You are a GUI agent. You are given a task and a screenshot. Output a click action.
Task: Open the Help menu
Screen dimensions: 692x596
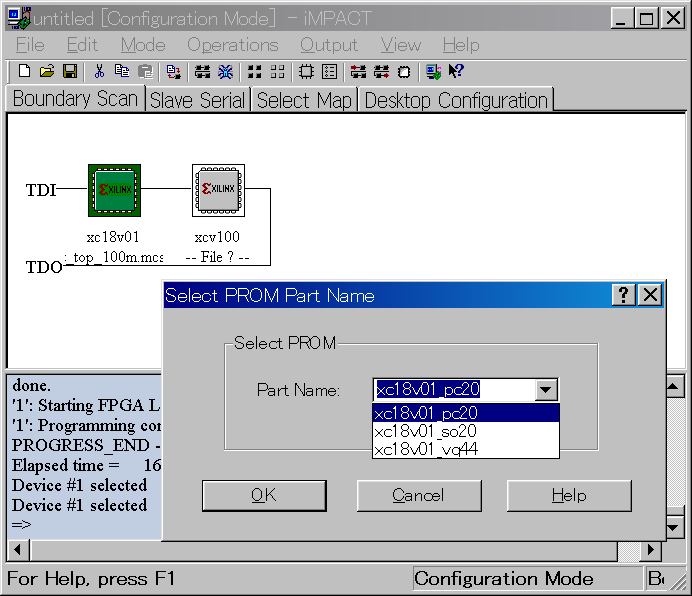pos(461,45)
